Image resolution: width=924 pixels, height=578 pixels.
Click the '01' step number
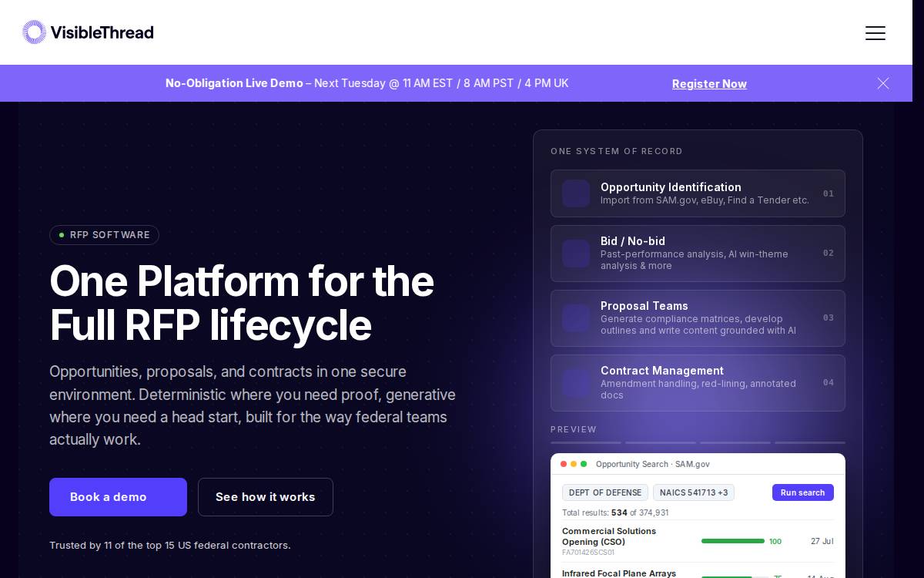(x=829, y=193)
